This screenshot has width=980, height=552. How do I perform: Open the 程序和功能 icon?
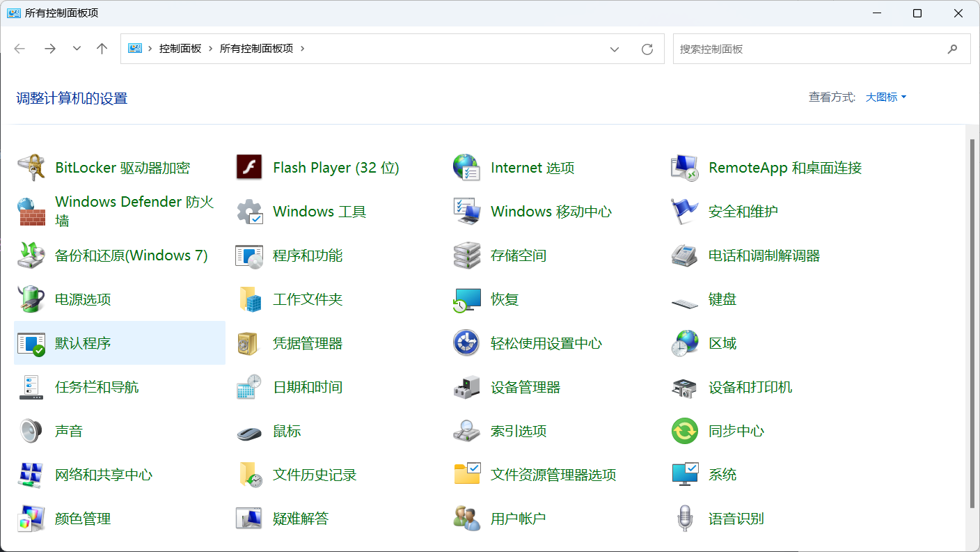click(x=249, y=255)
